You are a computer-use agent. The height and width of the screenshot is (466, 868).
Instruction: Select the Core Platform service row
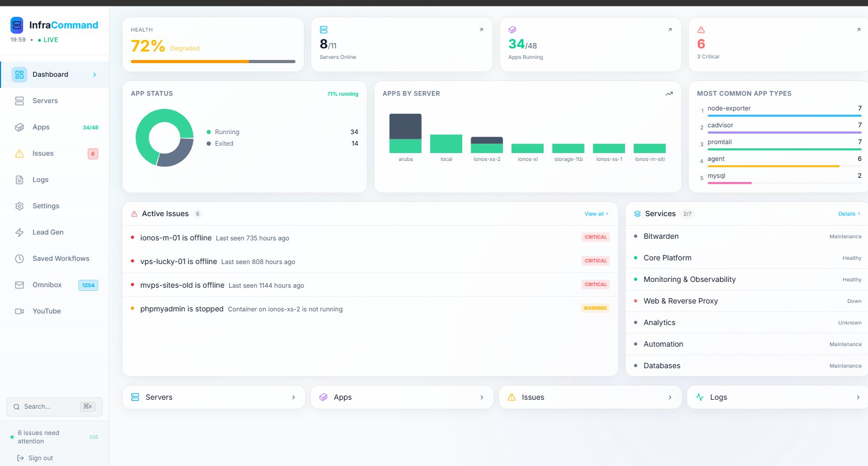(747, 258)
